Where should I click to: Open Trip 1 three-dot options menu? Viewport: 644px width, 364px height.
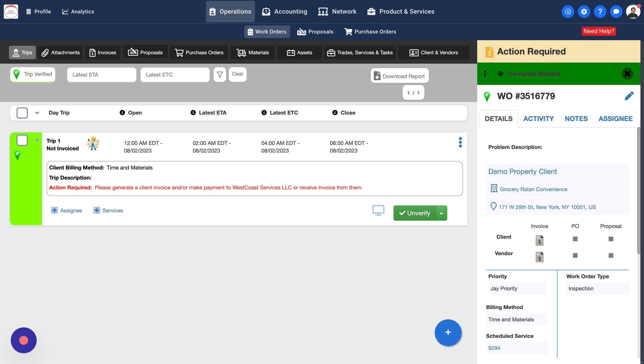tap(460, 142)
